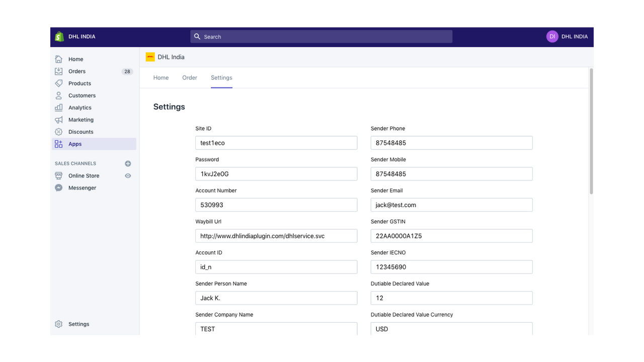644x362 pixels.
Task: Click the Marketing megaphone icon
Action: point(59,120)
